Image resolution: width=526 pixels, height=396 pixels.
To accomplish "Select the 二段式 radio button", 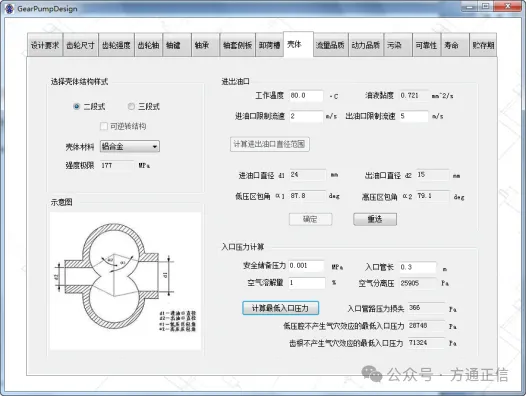I will click(76, 106).
